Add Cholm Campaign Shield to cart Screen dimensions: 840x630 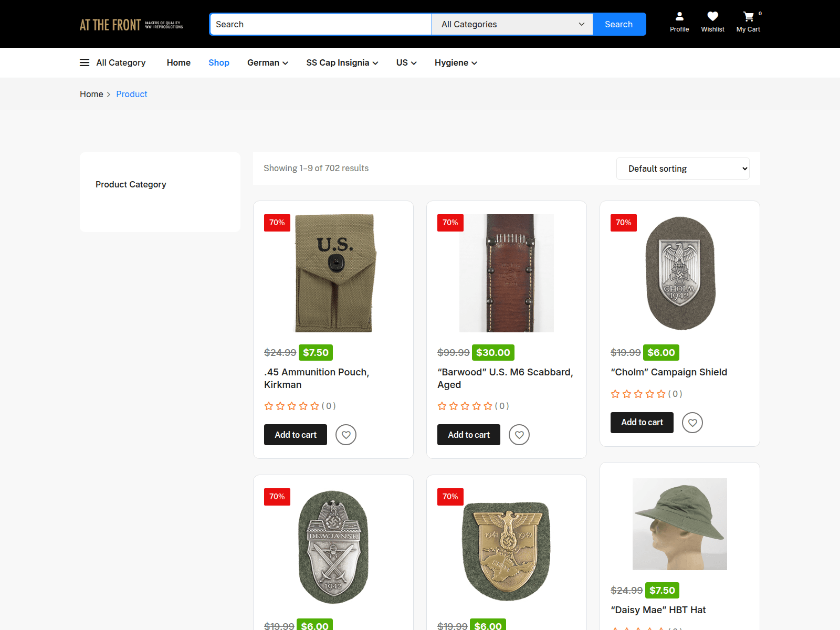coord(642,423)
